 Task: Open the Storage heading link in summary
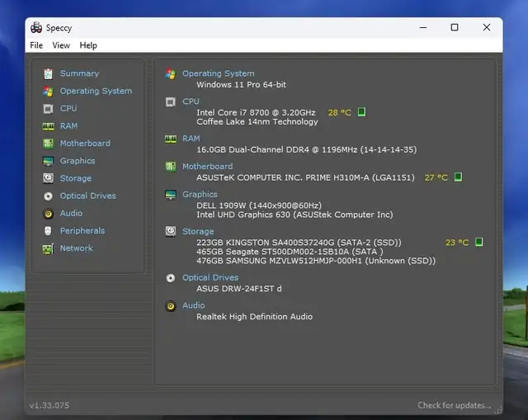[198, 231]
